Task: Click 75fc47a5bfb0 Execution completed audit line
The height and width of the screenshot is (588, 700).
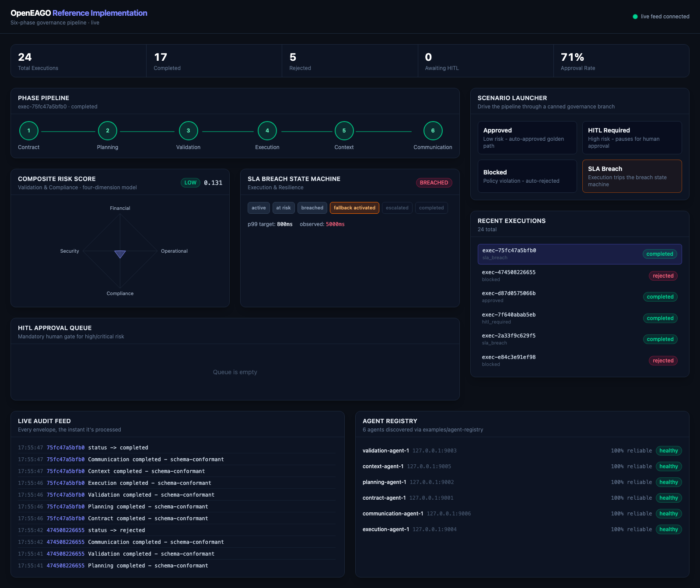Action: pyautogui.click(x=177, y=483)
